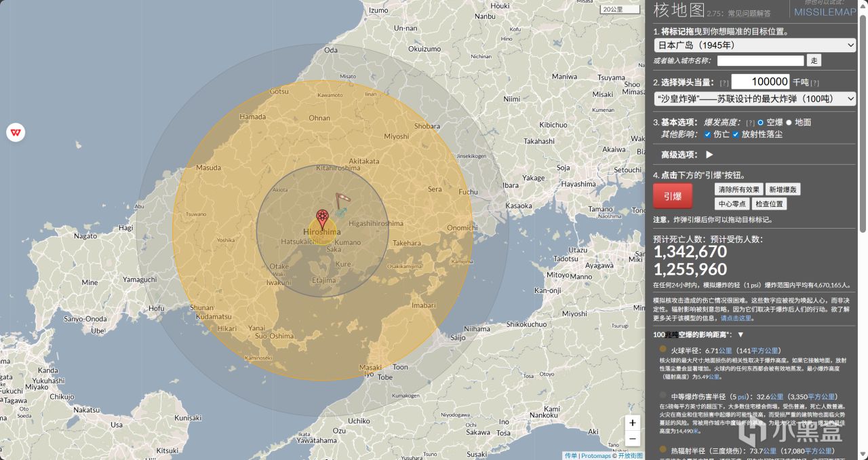Toggle the 伤亡 casualties checkbox
The image size is (868, 460).
[708, 134]
